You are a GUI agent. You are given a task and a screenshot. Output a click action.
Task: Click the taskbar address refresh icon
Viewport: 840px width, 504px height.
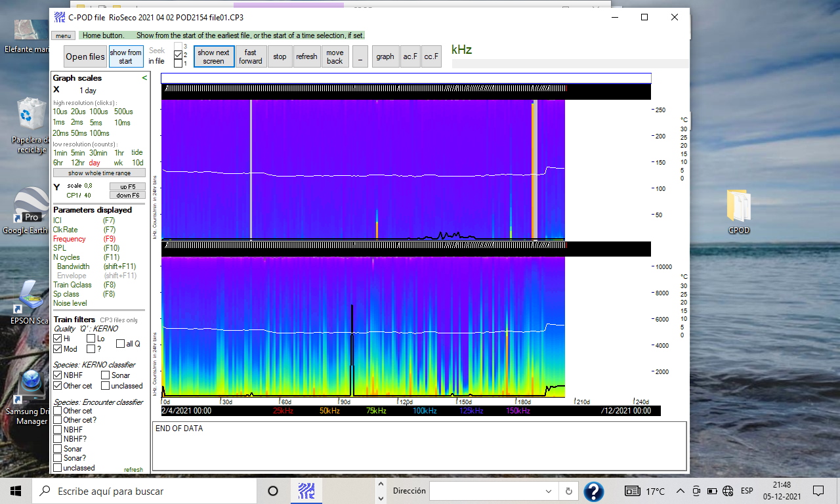(568, 491)
